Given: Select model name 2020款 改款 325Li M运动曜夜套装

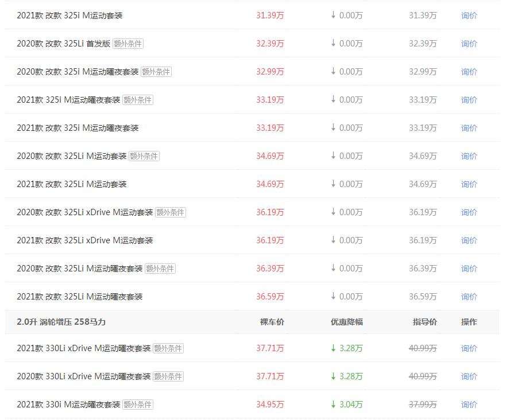Looking at the screenshot, I should [80, 269].
